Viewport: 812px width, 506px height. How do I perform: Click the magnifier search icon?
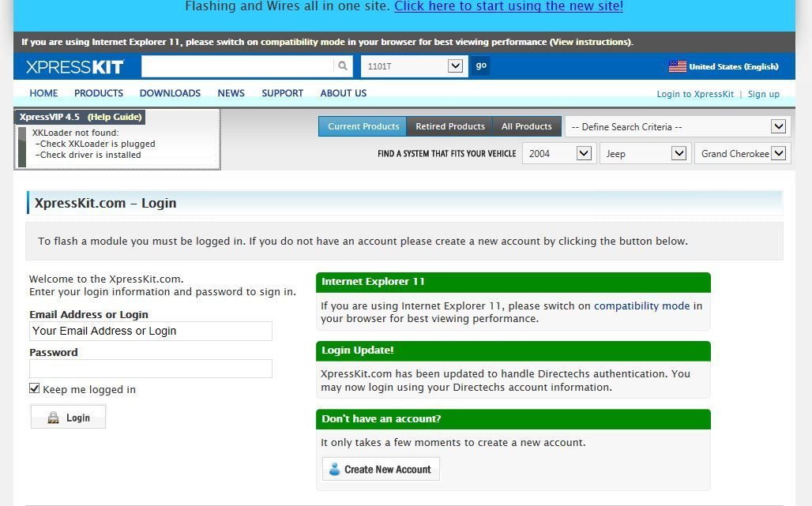[x=343, y=66]
